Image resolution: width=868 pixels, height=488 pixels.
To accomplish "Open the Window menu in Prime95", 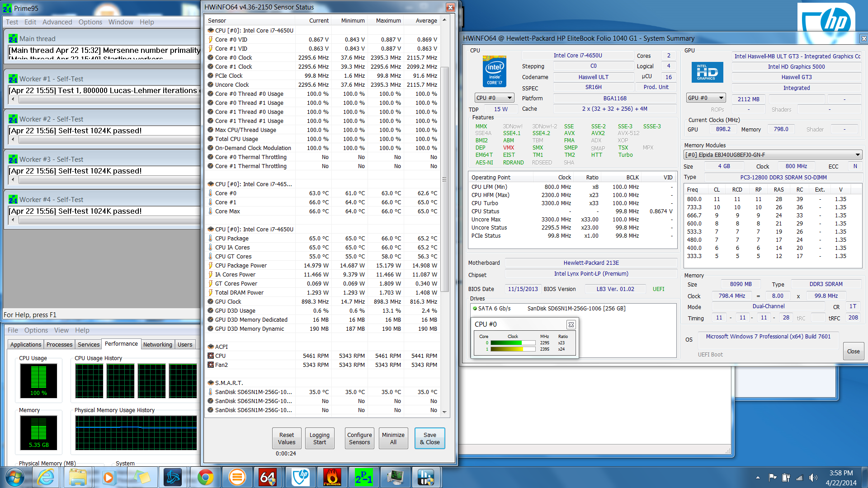I will (x=121, y=22).
